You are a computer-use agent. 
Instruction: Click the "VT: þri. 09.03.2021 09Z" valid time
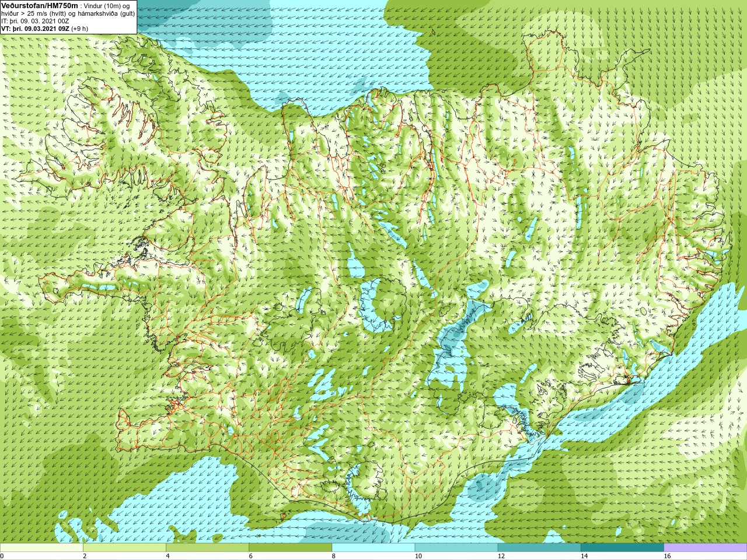point(36,29)
